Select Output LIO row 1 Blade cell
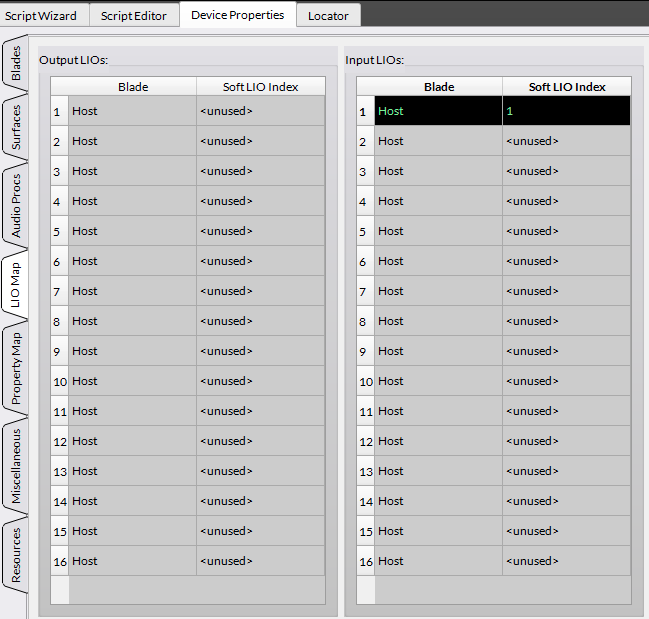649x619 pixels. pos(132,111)
